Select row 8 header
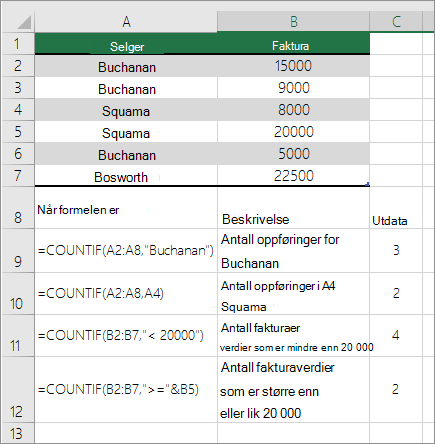435x444 pixels. (x=18, y=208)
